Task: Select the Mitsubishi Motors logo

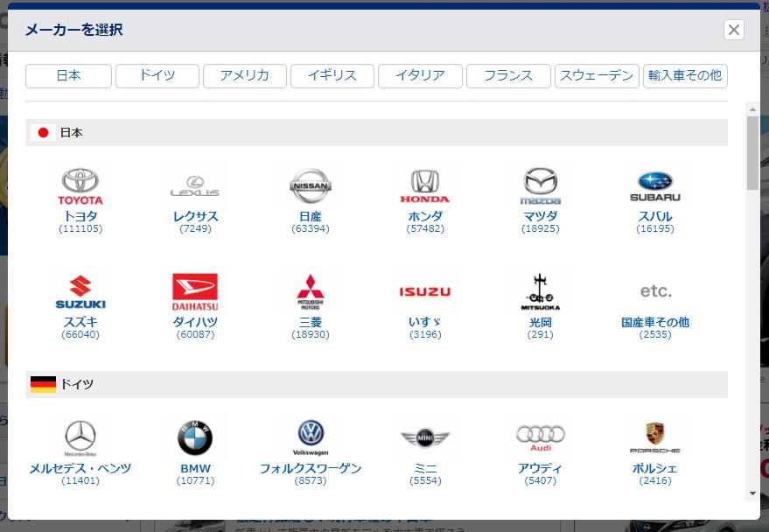Action: (311, 292)
